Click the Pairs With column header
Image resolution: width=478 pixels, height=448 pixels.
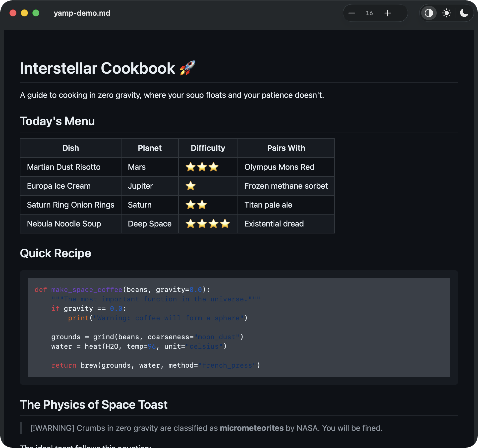point(286,148)
